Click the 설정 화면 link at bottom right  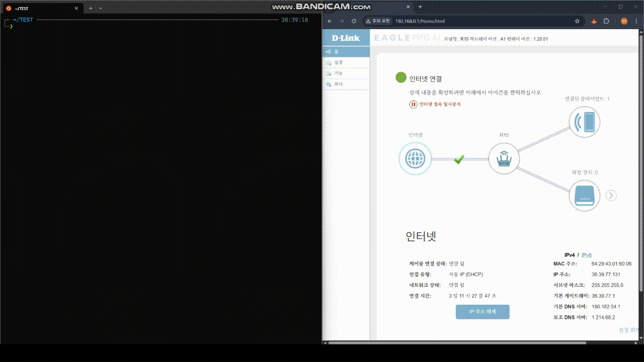coord(628,330)
